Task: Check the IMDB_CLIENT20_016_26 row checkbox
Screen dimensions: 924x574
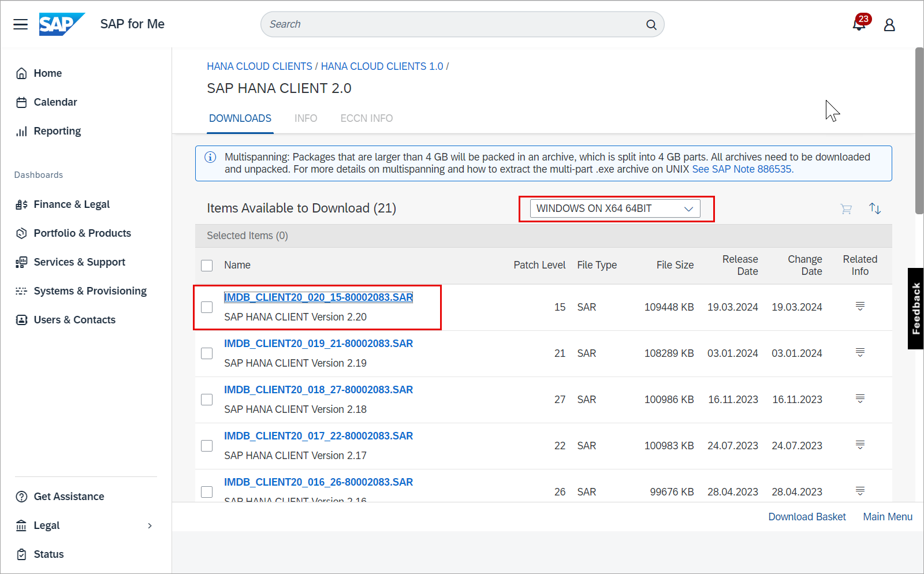Action: 207,492
